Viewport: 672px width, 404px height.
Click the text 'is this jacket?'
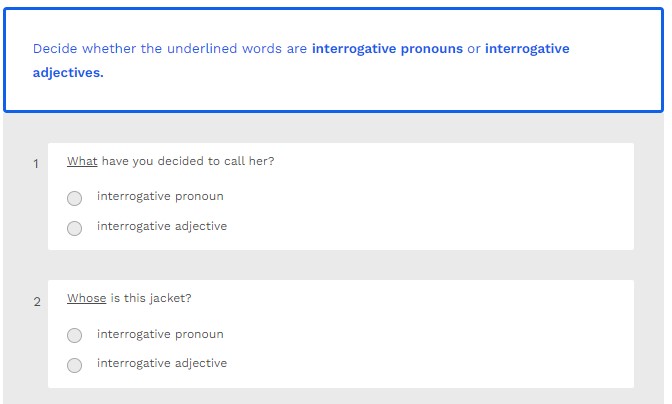(x=151, y=298)
